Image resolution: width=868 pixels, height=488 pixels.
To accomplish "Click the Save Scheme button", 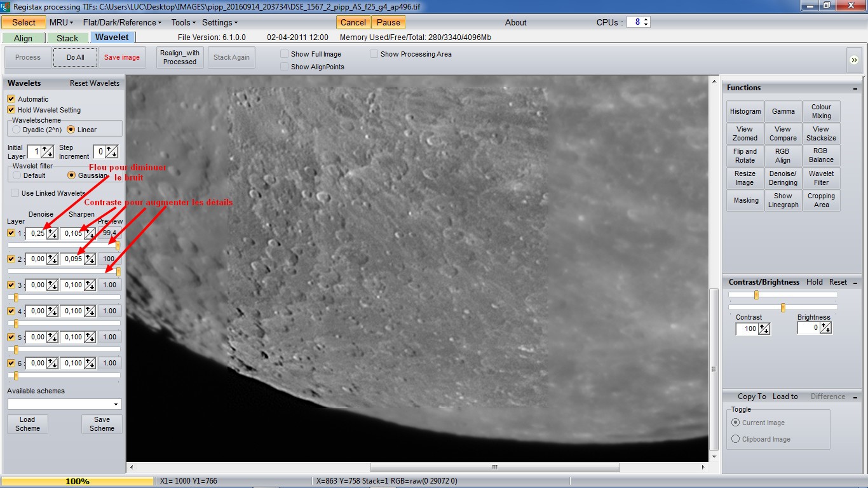I will 102,424.
